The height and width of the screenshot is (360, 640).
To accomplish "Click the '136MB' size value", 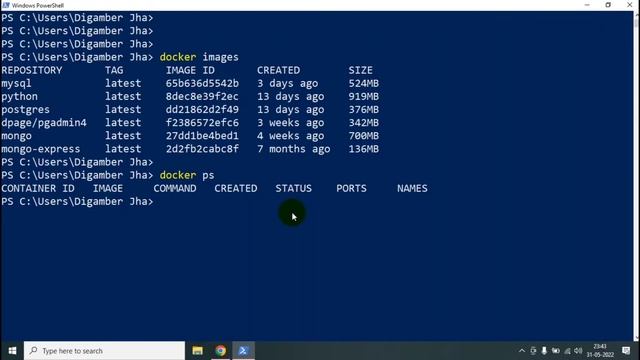I will pyautogui.click(x=363, y=149).
